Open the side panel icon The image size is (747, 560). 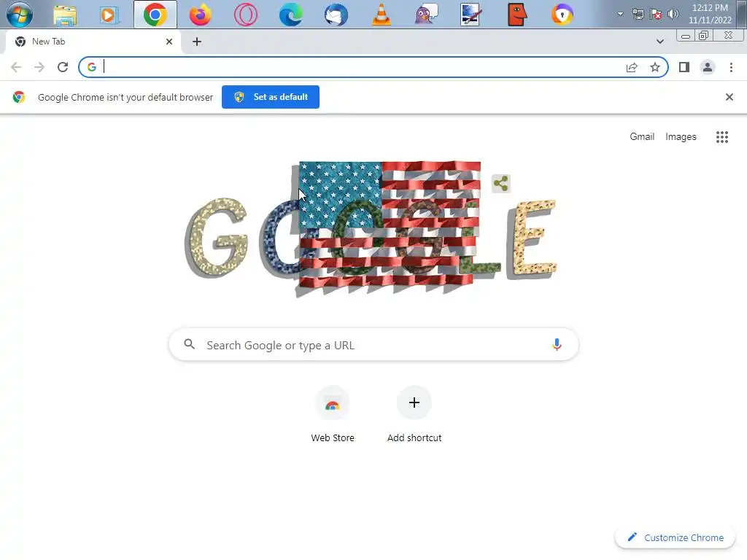(x=684, y=67)
